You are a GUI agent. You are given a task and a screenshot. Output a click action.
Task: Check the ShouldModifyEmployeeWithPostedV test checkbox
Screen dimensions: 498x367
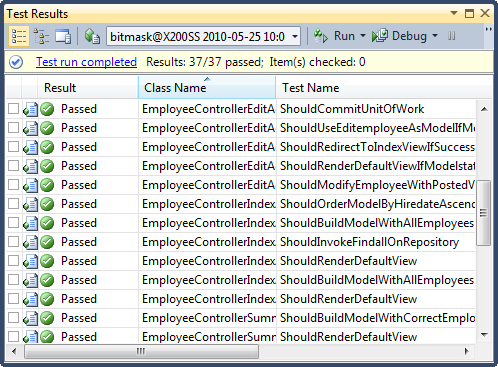13,185
